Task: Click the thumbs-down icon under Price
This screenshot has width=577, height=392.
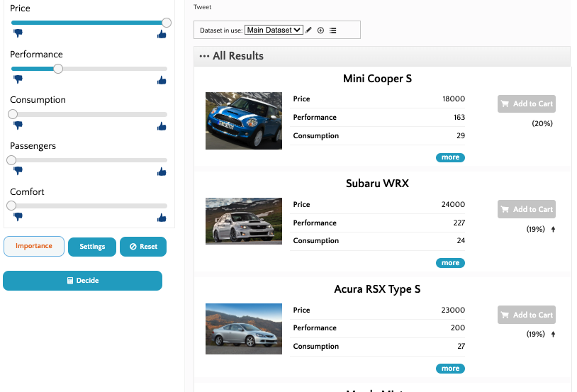Action: click(x=18, y=33)
